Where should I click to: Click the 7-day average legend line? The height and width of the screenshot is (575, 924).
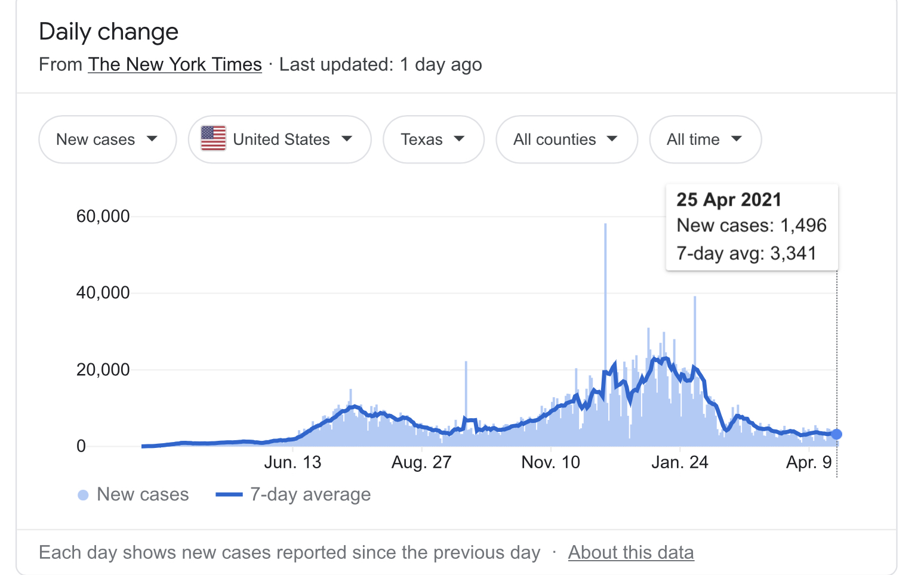pyautogui.click(x=229, y=494)
